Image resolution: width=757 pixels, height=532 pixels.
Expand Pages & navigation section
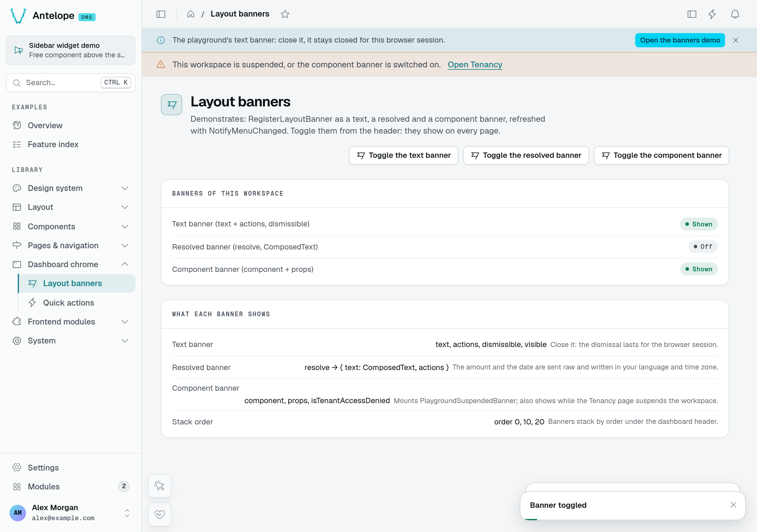coord(71,245)
